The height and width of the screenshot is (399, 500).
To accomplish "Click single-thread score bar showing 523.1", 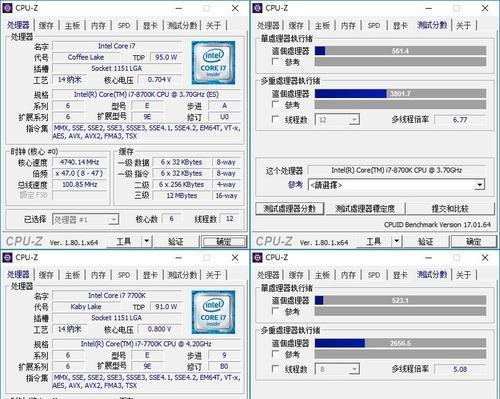I will click(400, 300).
